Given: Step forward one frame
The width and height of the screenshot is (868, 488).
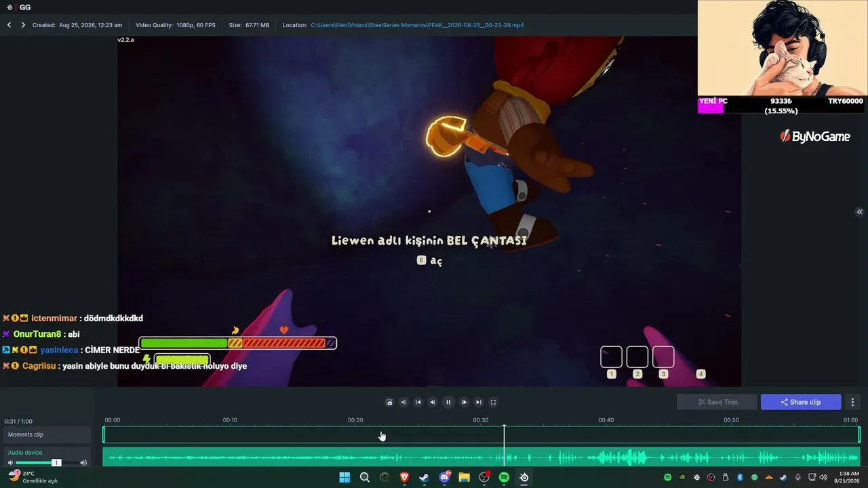Looking at the screenshot, I should coord(464,402).
